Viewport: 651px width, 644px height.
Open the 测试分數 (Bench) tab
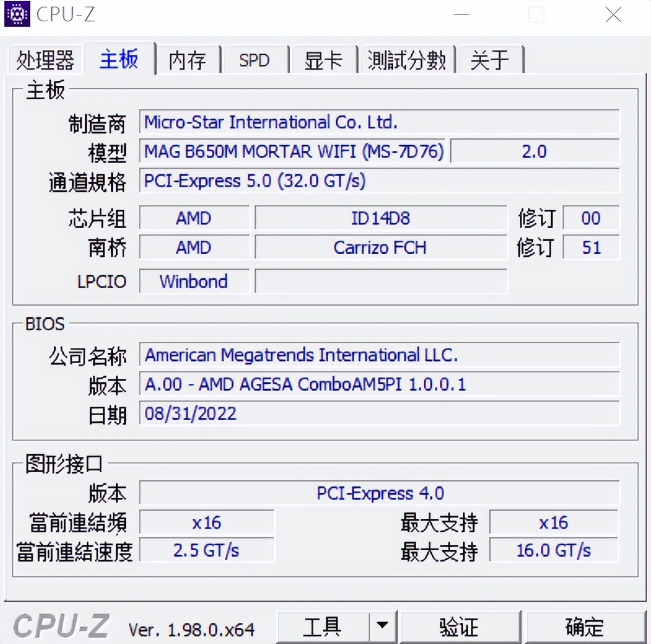(407, 60)
